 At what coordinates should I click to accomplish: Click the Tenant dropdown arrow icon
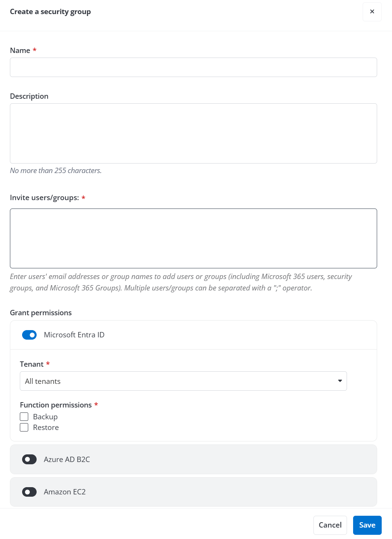click(340, 381)
